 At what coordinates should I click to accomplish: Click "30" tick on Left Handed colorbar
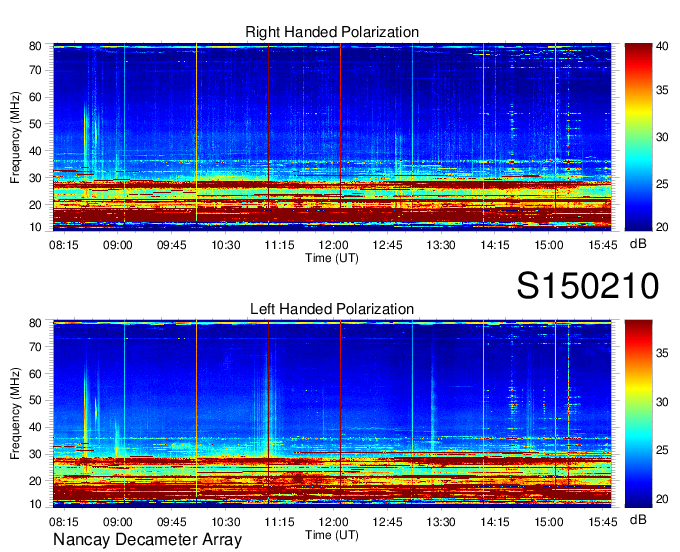coord(662,402)
